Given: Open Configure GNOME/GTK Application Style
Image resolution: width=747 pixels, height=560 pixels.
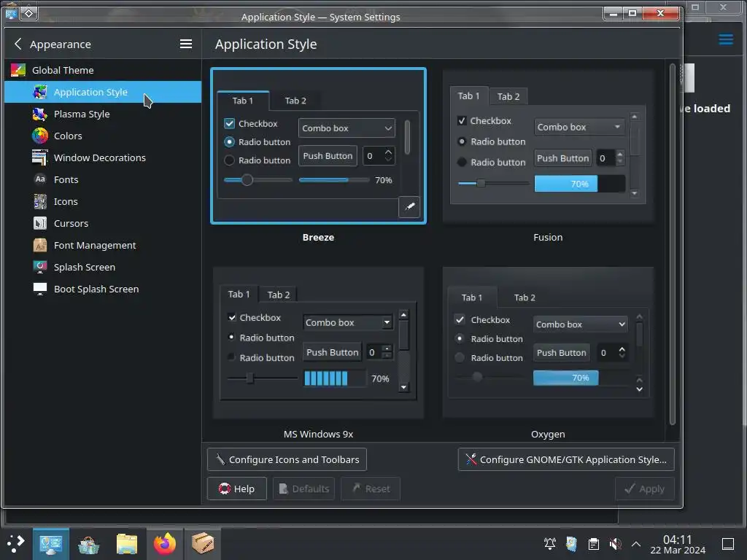Looking at the screenshot, I should coord(566,459).
